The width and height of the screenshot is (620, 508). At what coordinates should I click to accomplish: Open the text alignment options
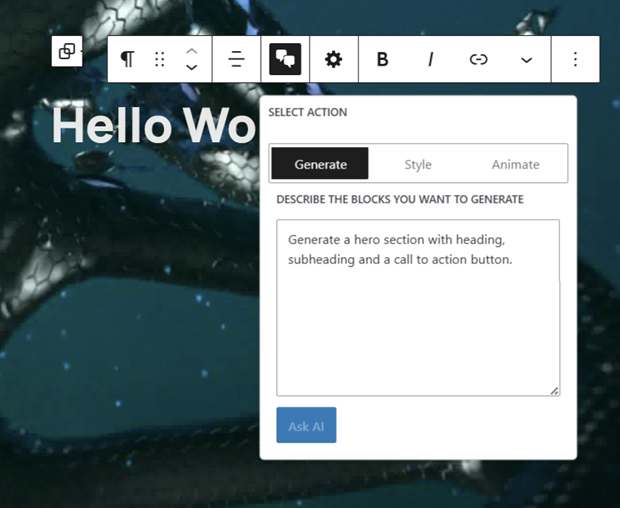click(x=236, y=60)
